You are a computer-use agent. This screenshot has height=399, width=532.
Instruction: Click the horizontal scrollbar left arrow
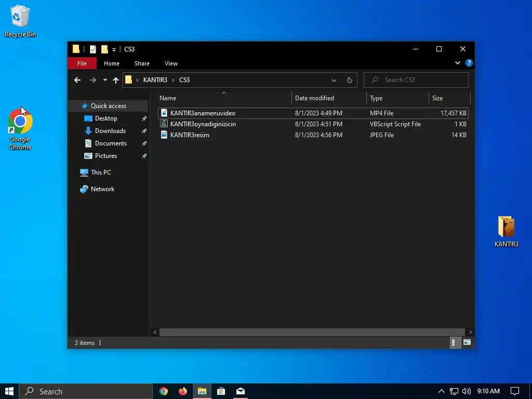click(155, 332)
